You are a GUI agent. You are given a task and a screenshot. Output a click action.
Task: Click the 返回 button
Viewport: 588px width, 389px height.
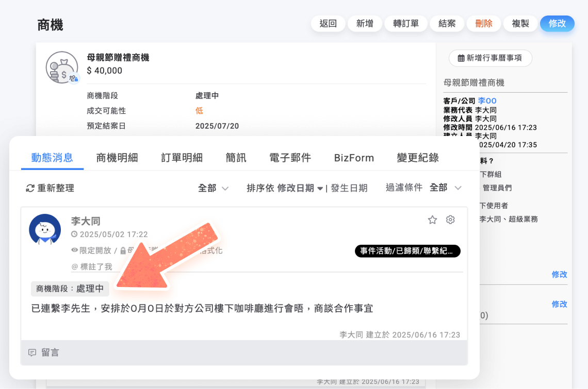click(x=328, y=24)
